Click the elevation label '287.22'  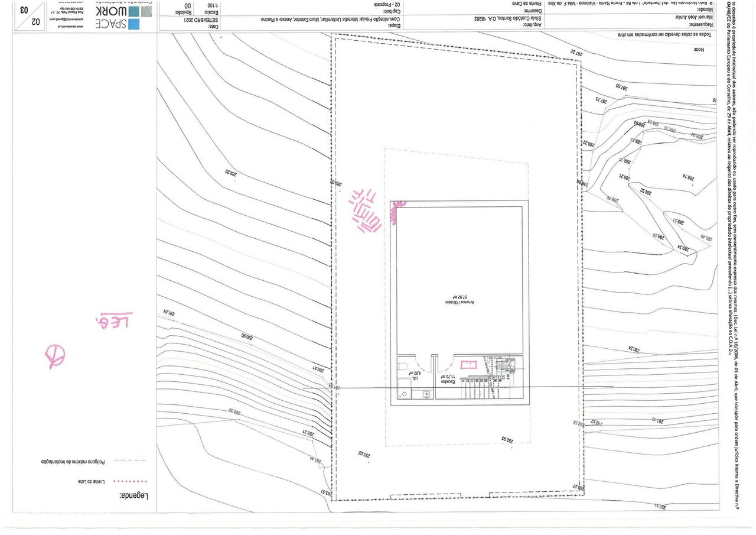pos(576,53)
